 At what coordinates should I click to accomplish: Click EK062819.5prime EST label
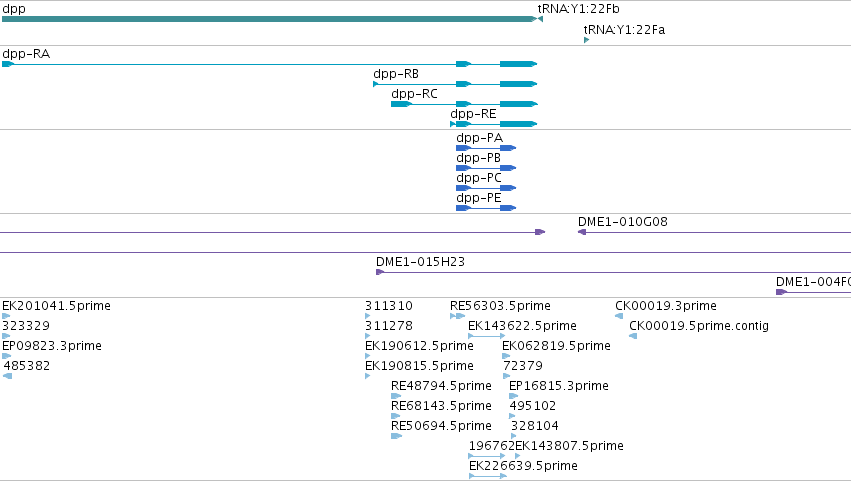coord(556,346)
